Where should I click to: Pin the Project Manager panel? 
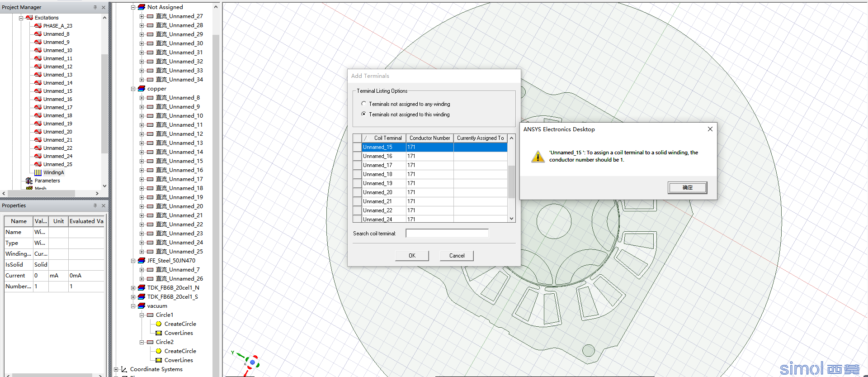95,7
